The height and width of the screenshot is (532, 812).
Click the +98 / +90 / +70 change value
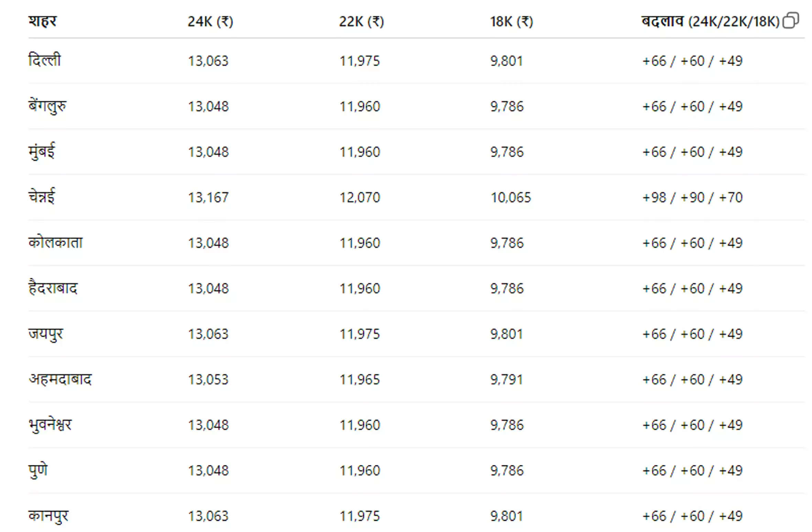pos(692,197)
